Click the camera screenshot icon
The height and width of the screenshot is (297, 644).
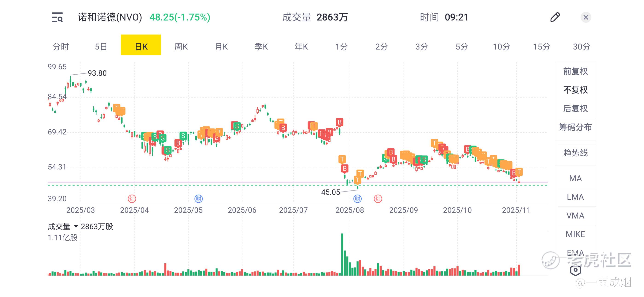click(575, 270)
